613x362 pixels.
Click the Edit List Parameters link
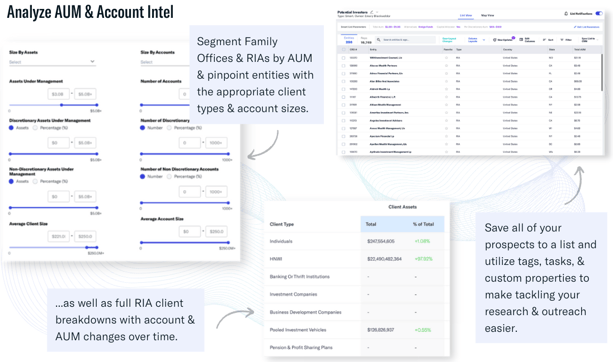[x=586, y=27]
